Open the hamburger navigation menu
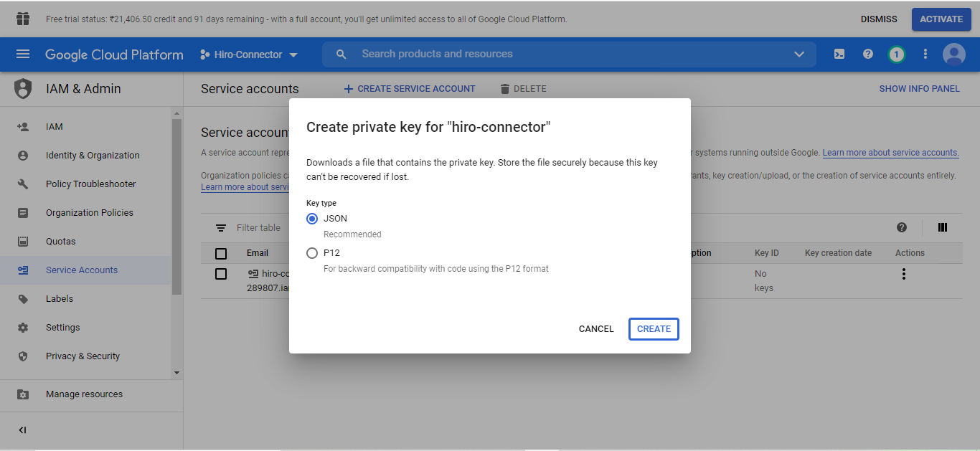The height and width of the screenshot is (451, 980). pyautogui.click(x=23, y=54)
